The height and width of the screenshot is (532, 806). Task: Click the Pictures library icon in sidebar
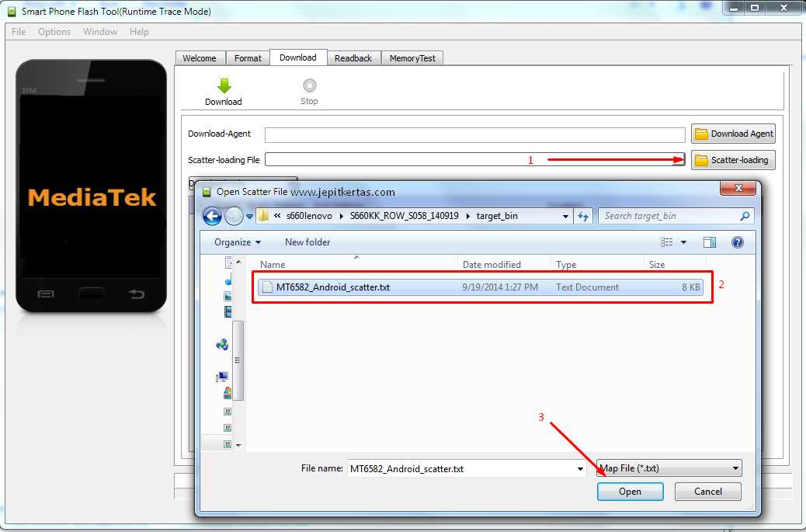228,296
